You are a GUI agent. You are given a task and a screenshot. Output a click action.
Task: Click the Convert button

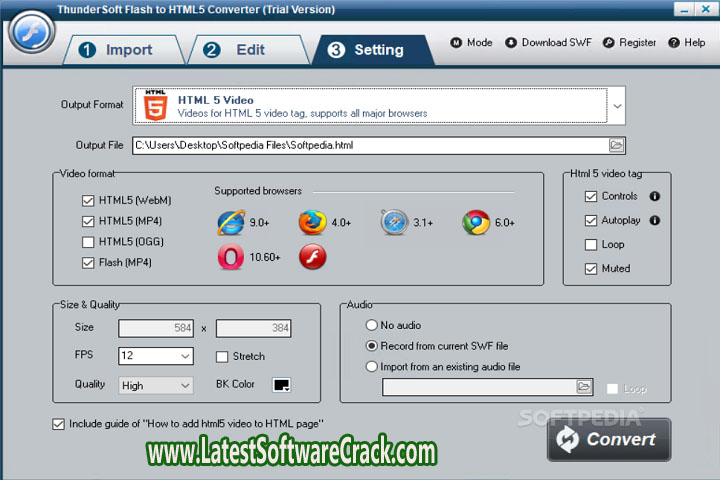click(608, 440)
